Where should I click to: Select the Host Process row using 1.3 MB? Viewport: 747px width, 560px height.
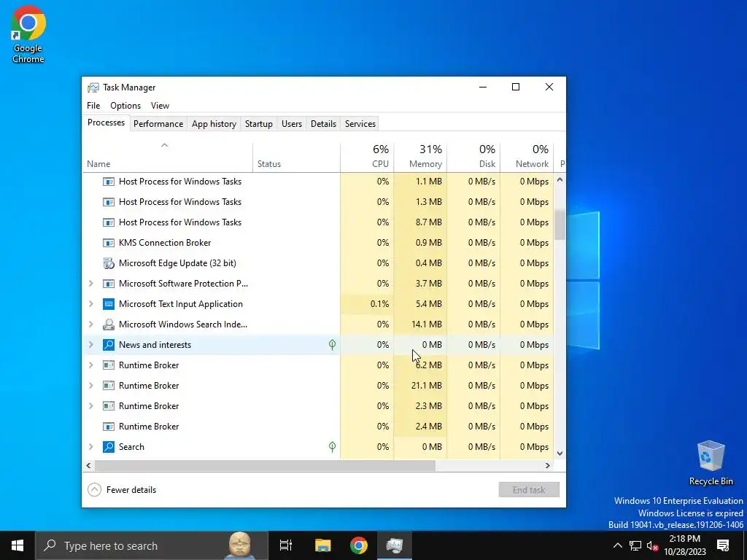tap(318, 202)
